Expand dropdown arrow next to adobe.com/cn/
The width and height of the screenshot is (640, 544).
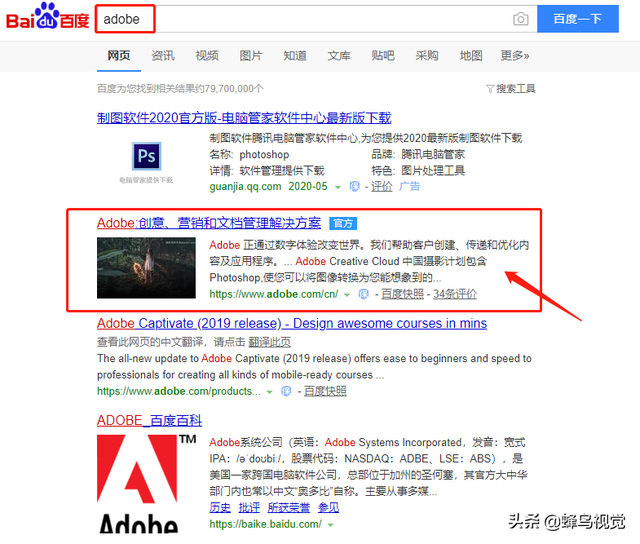[347, 295]
